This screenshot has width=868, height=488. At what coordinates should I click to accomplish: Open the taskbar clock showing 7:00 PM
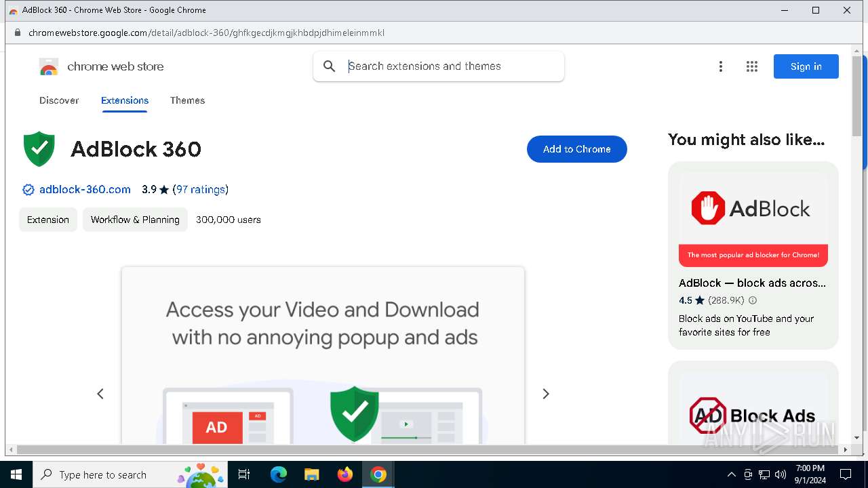coord(810,474)
